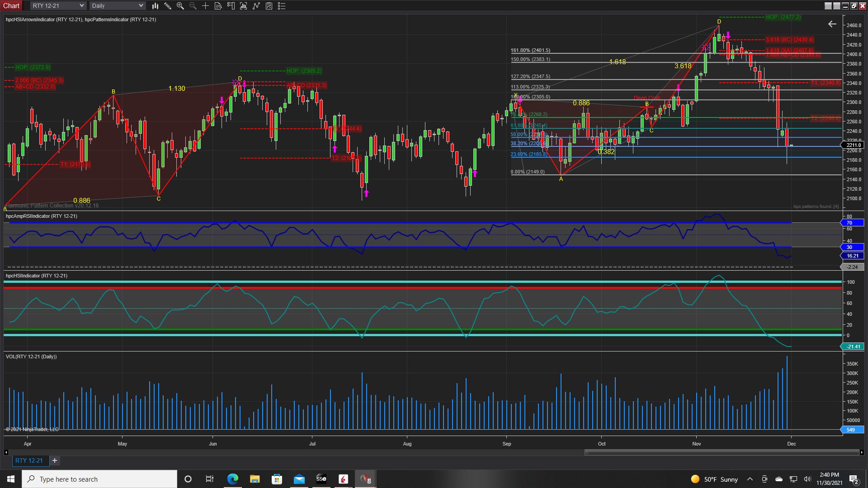The width and height of the screenshot is (868, 488).
Task: Open the bar type (candlestick) icon
Action: 155,6
